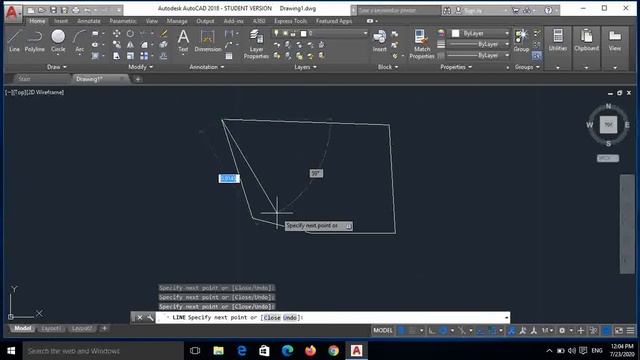640x360 pixels.
Task: Select the Circle tool
Action: coord(58,41)
